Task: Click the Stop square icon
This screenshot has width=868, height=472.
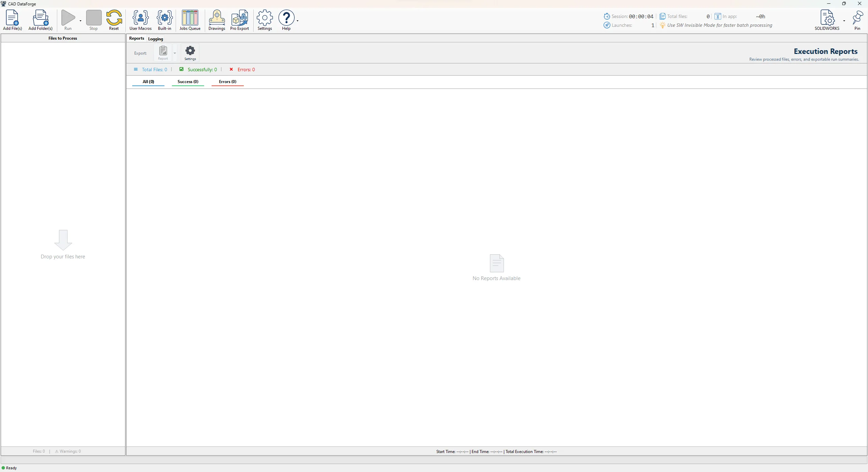Action: point(94,17)
